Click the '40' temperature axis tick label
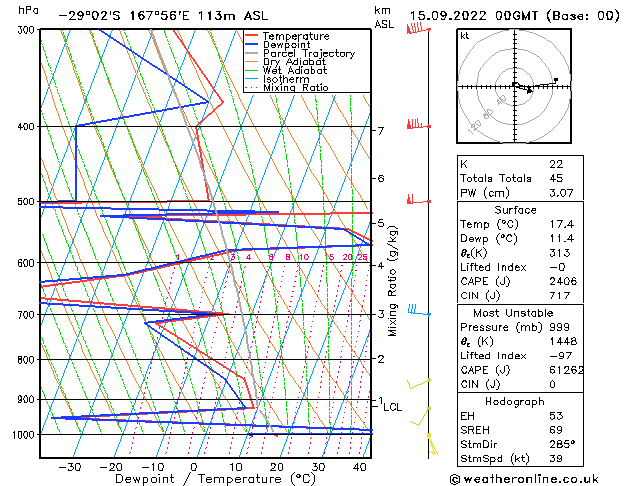Screen dimensions: 629x486 tap(359, 467)
